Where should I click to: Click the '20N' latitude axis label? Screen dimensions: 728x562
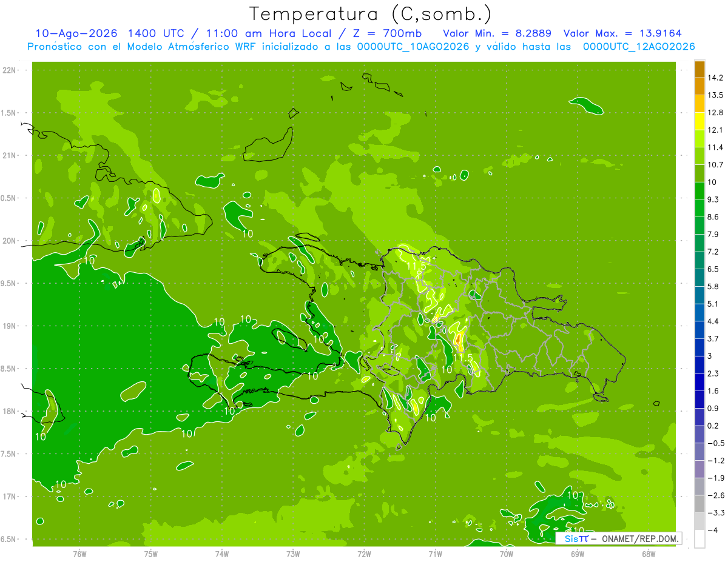click(9, 241)
